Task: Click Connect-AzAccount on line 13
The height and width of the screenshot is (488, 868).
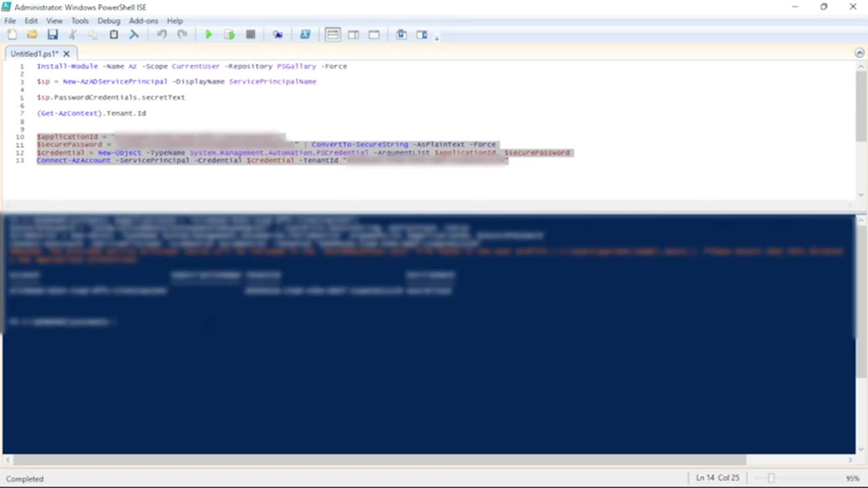Action: (x=73, y=161)
